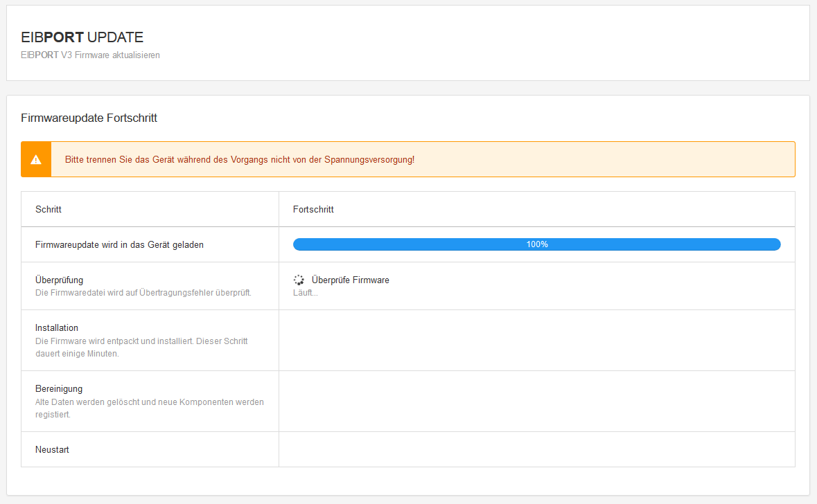Click the Übertragungsfehler description under Überprüfung
The image size is (817, 504).
[143, 293]
